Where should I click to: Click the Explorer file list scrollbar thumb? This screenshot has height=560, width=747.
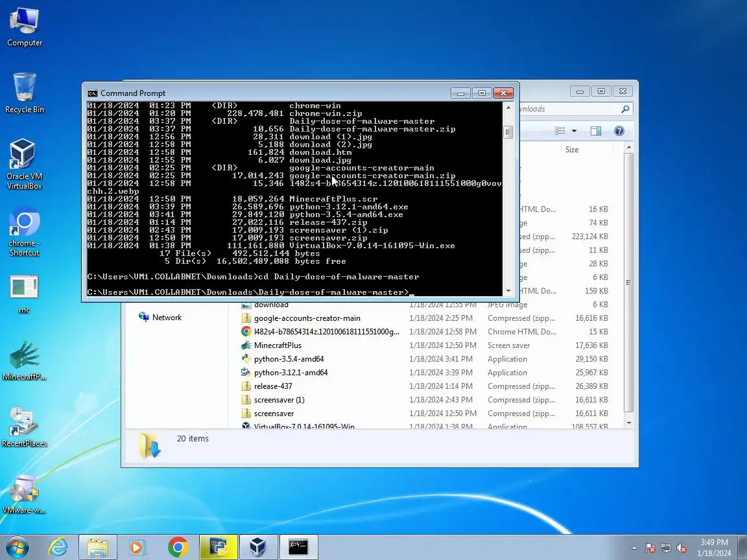tap(629, 283)
